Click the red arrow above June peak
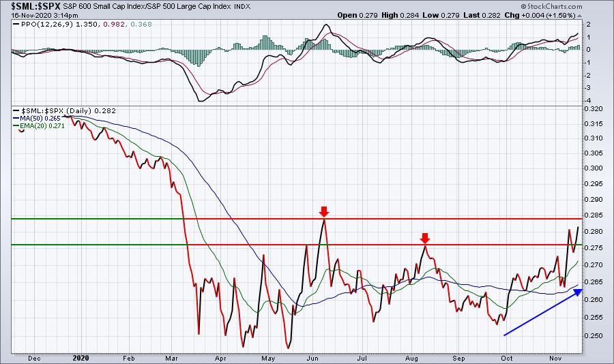614x364 pixels. 324,212
